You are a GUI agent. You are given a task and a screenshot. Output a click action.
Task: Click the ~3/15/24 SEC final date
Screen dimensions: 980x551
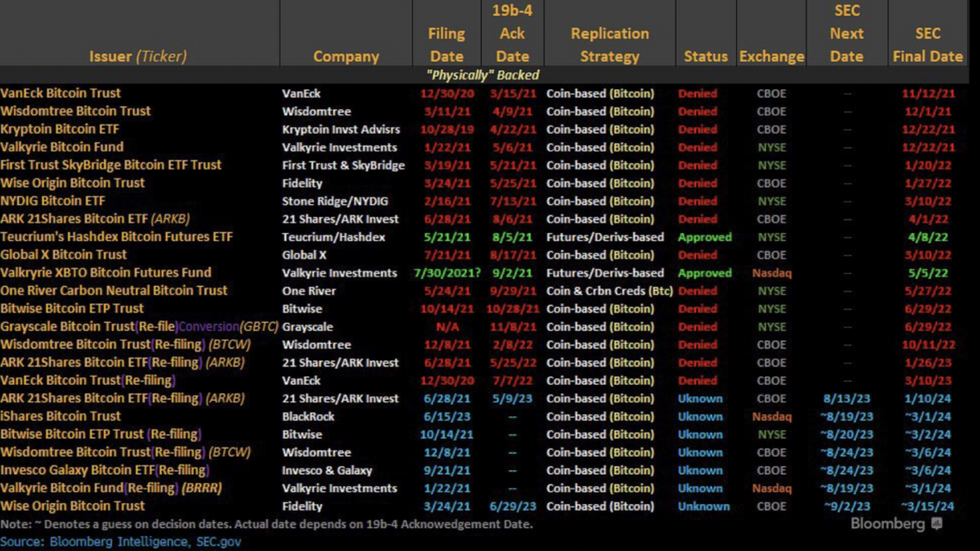[x=928, y=506]
